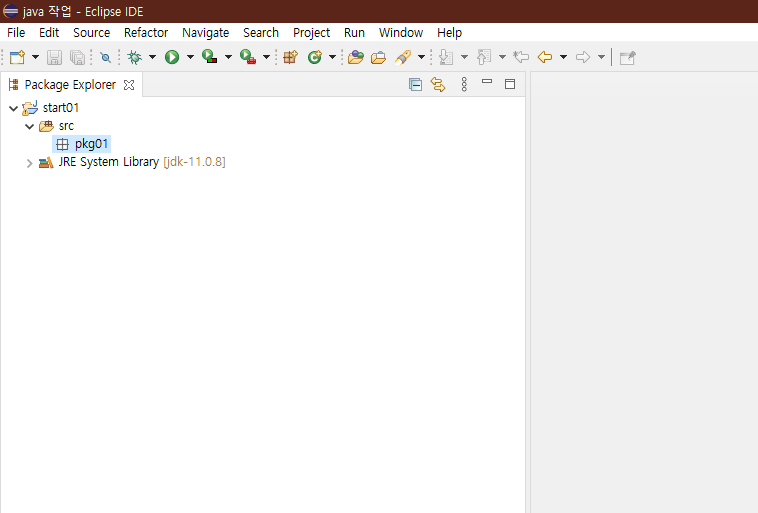
Task: Open the Package Explorer View Menu
Action: 464,85
